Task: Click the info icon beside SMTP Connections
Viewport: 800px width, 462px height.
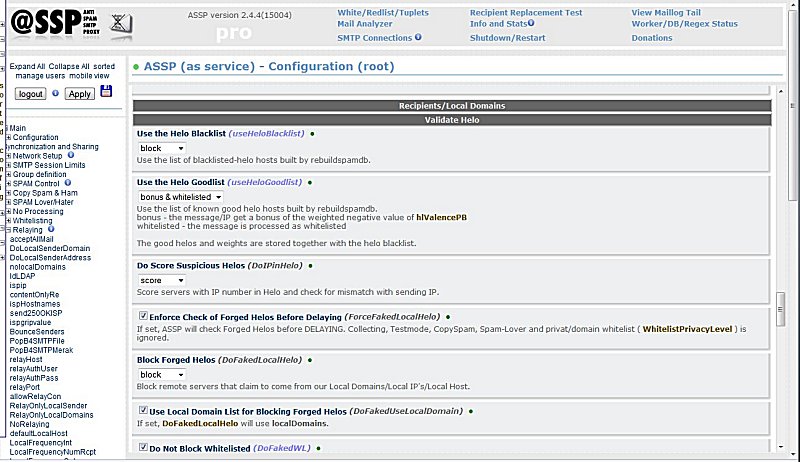Action: click(418, 37)
